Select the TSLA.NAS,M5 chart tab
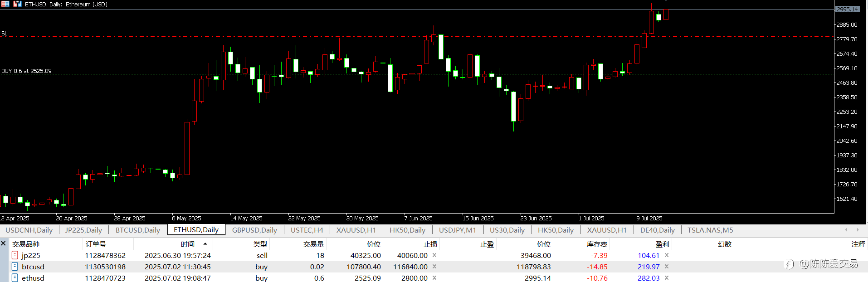Screen dimensions: 868x282 tap(710, 230)
